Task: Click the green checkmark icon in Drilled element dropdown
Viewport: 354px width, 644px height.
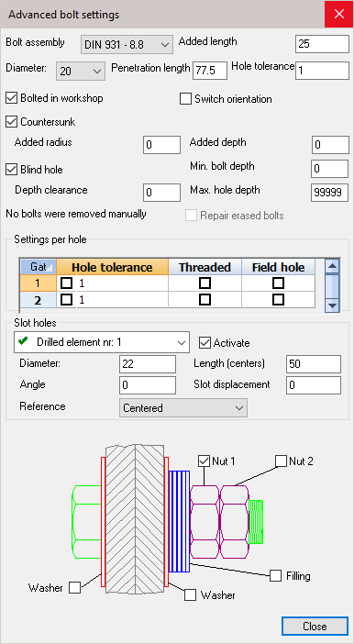Action: point(24,341)
